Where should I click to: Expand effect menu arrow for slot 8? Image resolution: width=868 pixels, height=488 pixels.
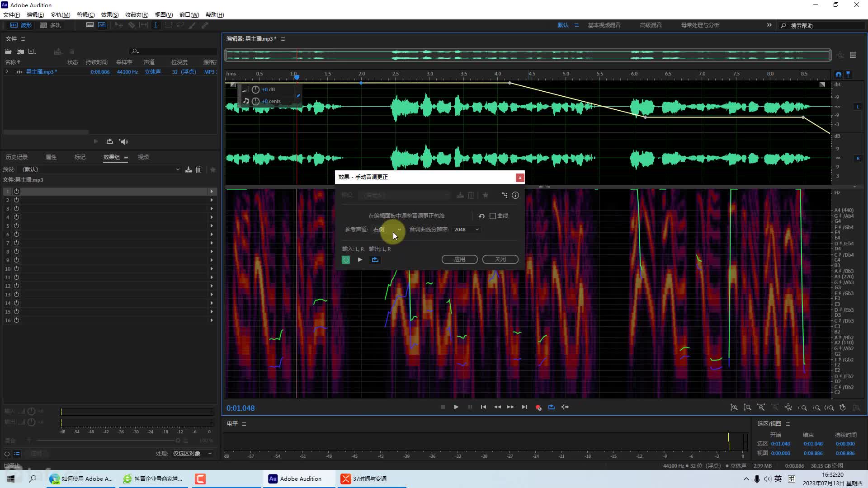212,252
